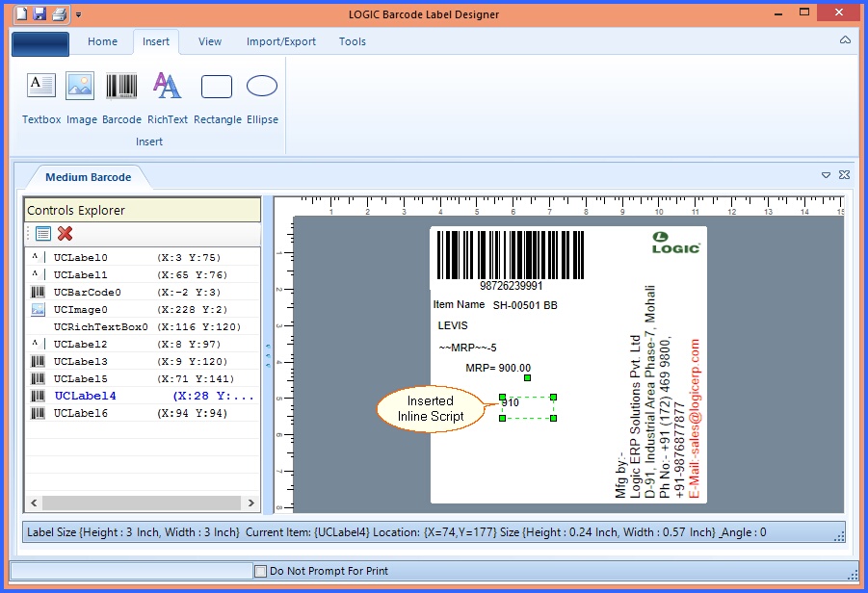Click the LOGIC logo image on label
The height and width of the screenshot is (593, 868).
pyautogui.click(x=676, y=243)
